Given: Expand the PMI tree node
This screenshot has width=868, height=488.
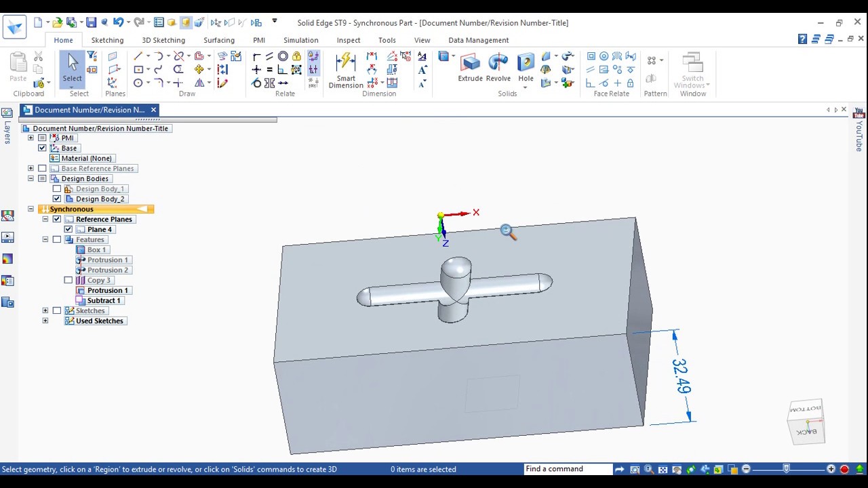Looking at the screenshot, I should 31,138.
